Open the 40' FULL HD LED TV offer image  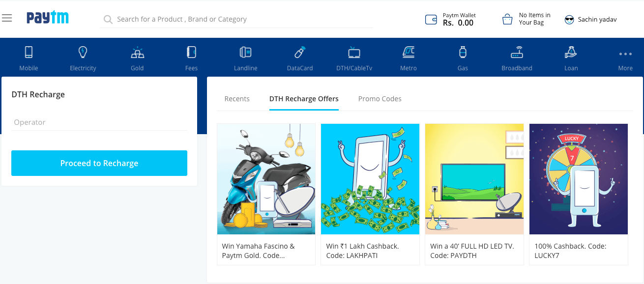474,179
